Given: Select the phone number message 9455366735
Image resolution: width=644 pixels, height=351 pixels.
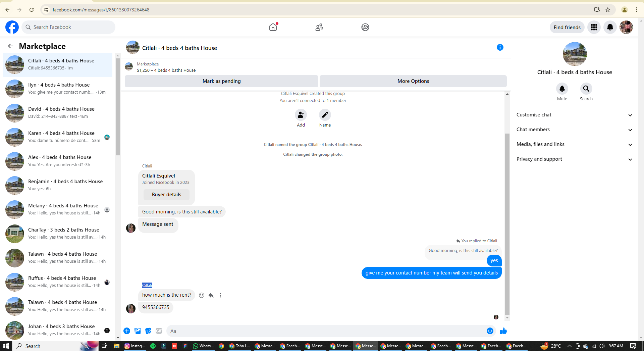Looking at the screenshot, I should (x=156, y=307).
